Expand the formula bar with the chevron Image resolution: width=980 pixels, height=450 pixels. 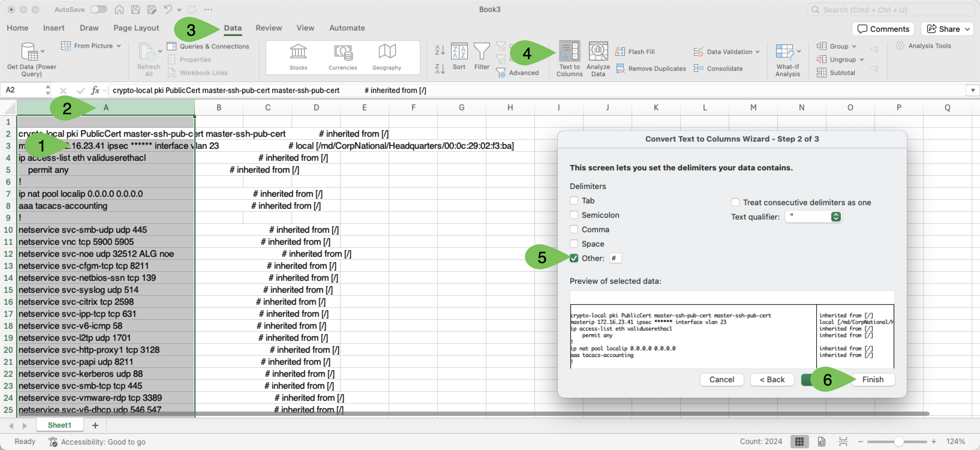[x=973, y=90]
